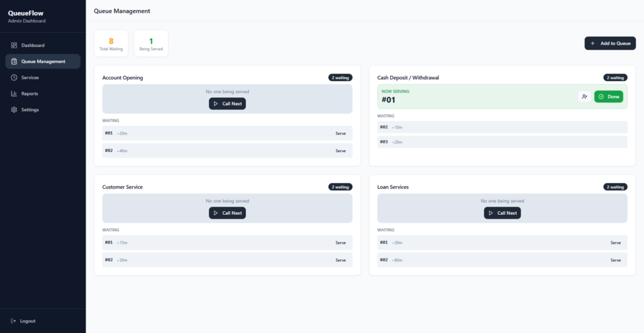Click the Settings gear icon
The height and width of the screenshot is (333, 644).
14,110
